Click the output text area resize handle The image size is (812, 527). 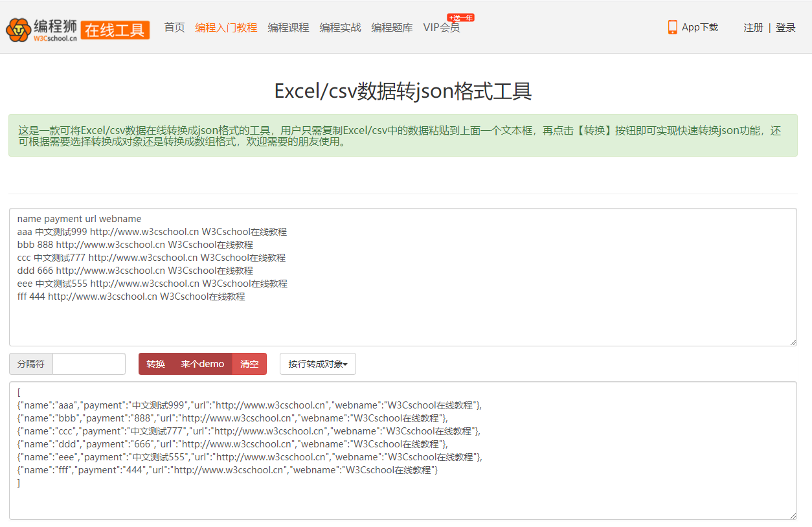[793, 515]
